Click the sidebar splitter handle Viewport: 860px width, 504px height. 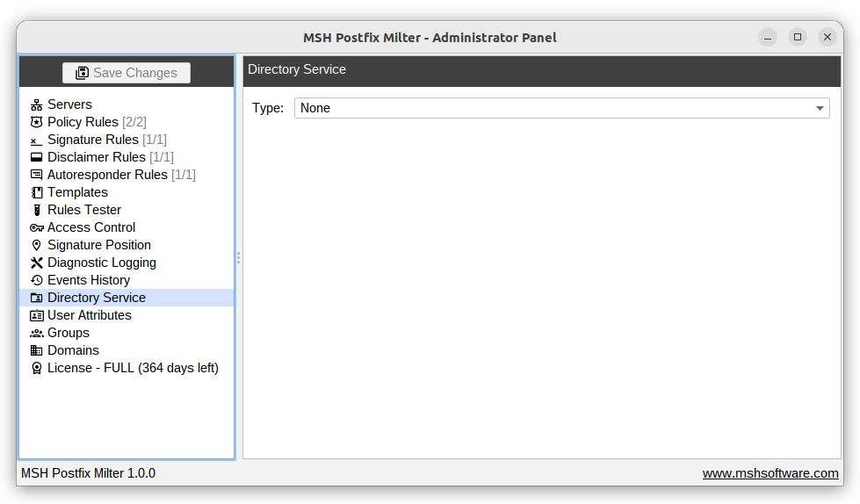pos(239,257)
